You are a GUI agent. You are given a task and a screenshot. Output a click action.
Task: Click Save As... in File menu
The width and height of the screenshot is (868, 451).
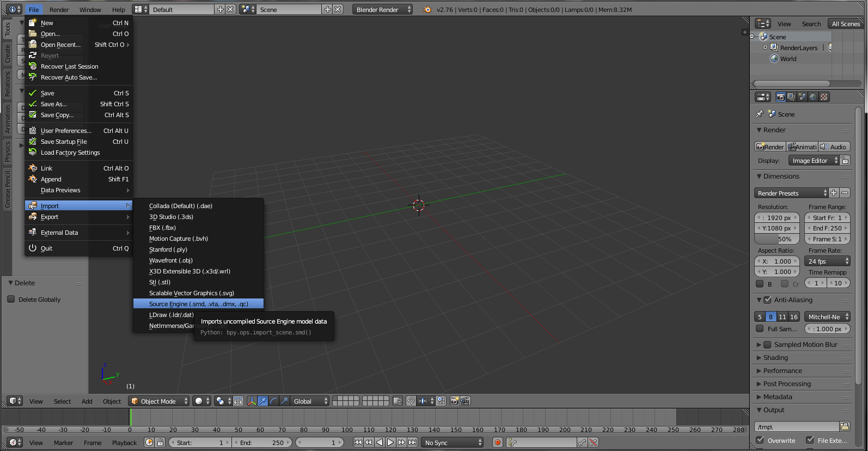pyautogui.click(x=79, y=103)
